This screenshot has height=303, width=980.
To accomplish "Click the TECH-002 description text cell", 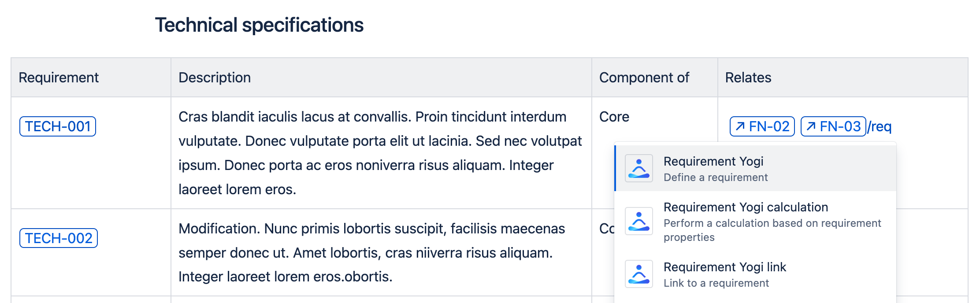I will coord(371,252).
